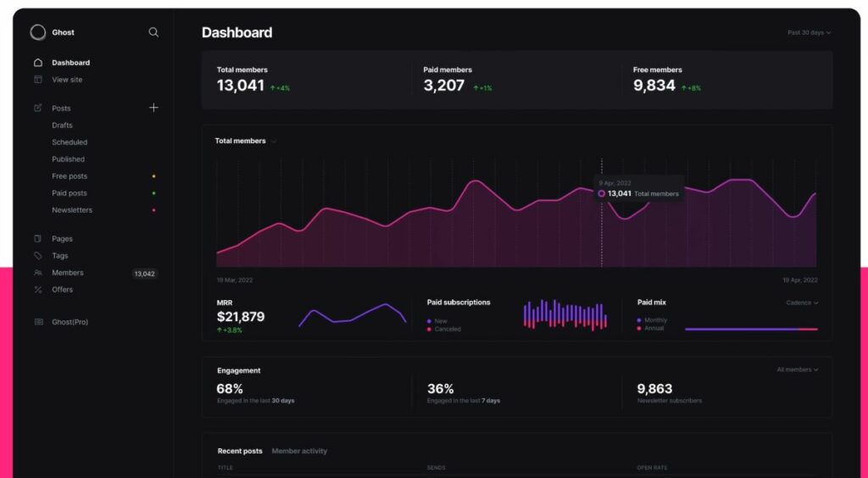Image resolution: width=868 pixels, height=478 pixels.
Task: Click the Paid subscriptions bar chart
Action: (x=565, y=315)
